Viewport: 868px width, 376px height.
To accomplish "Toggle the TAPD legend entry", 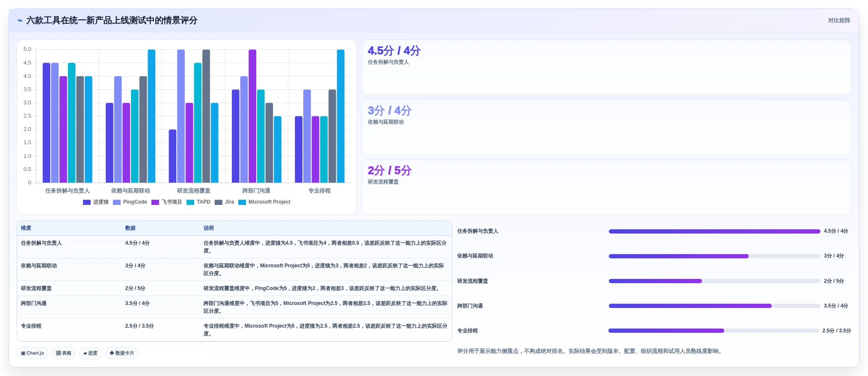I will pos(198,202).
